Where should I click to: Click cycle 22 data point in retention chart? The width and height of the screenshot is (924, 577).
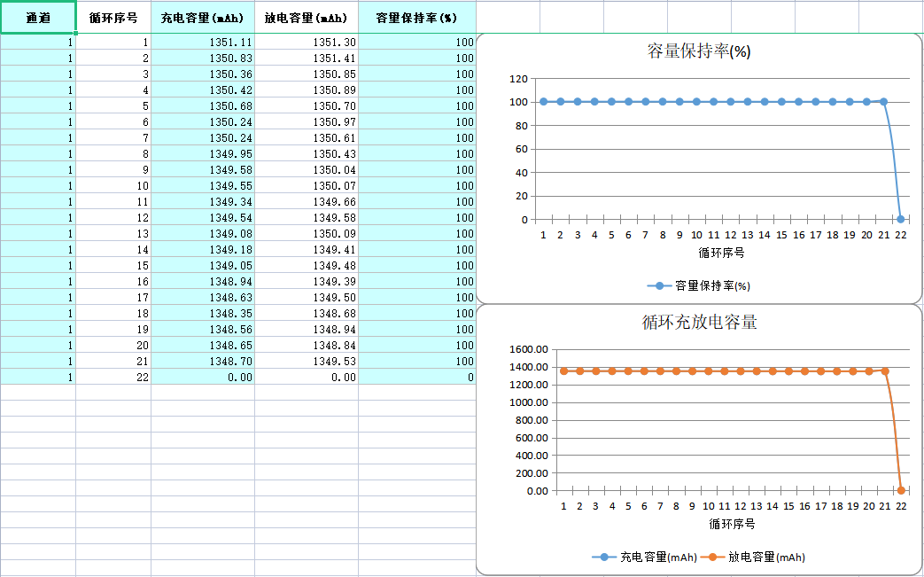[x=900, y=219]
